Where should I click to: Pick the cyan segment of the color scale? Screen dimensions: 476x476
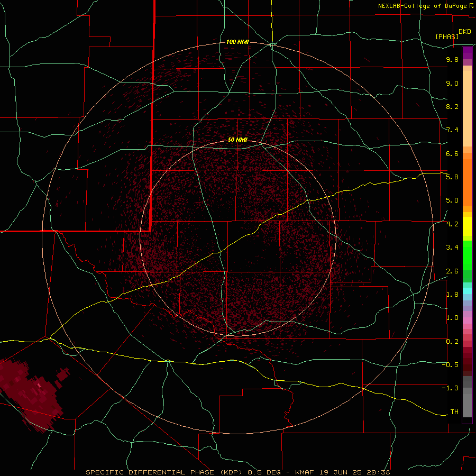point(467,291)
